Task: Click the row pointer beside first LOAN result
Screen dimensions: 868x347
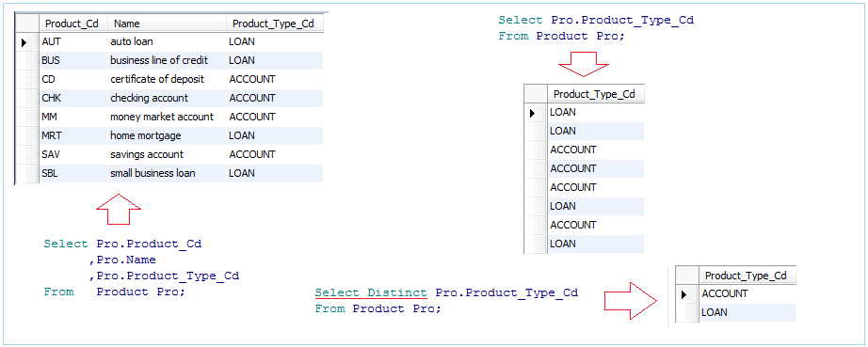Action: point(533,113)
